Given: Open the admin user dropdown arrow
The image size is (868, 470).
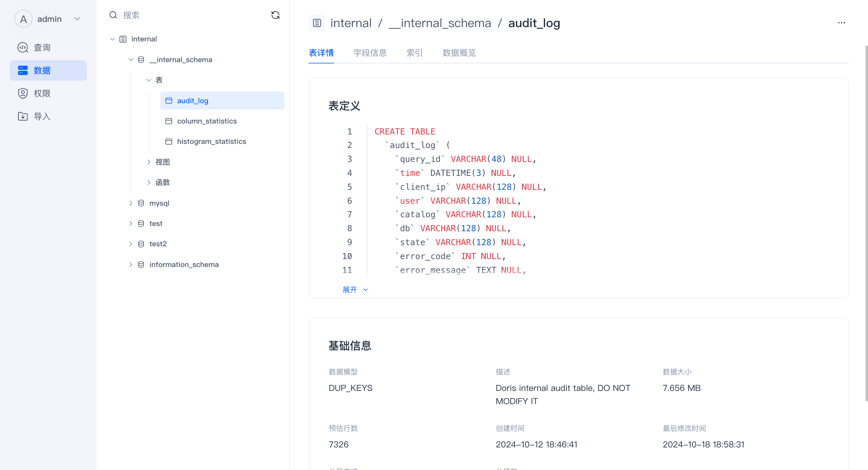Looking at the screenshot, I should (77, 19).
